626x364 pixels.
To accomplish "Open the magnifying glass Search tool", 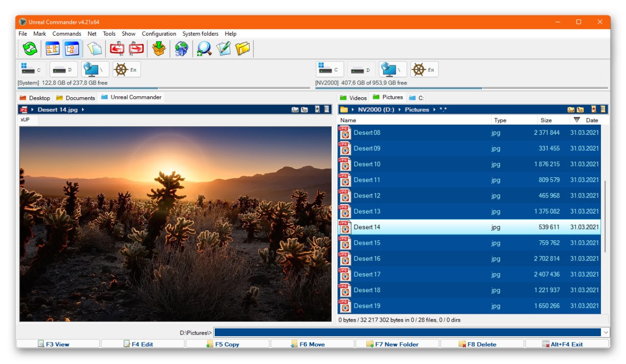I will pyautogui.click(x=204, y=49).
